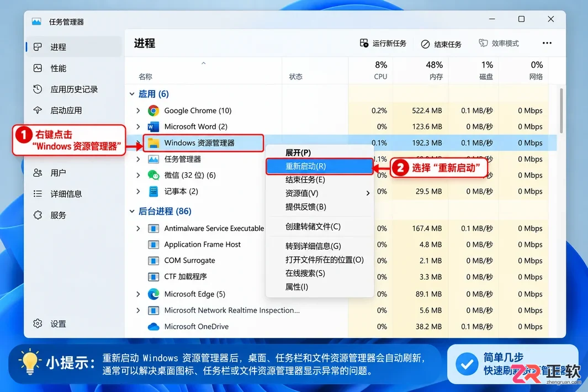Expand Microsoft Network Realtime Inspection row
The width and height of the screenshot is (588, 392).
click(138, 310)
